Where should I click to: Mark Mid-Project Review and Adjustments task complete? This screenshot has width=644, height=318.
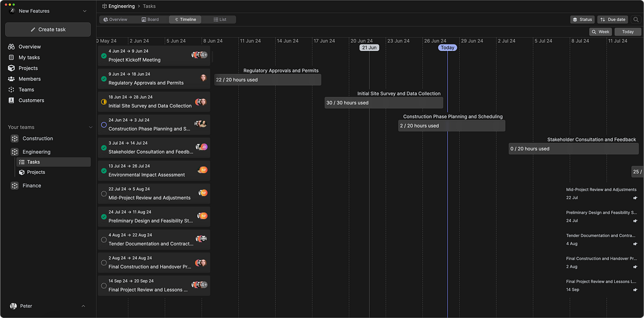tap(104, 194)
